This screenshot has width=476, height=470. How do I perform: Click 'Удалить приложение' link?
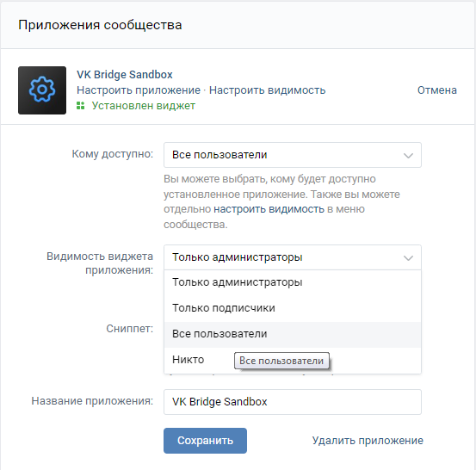368,441
